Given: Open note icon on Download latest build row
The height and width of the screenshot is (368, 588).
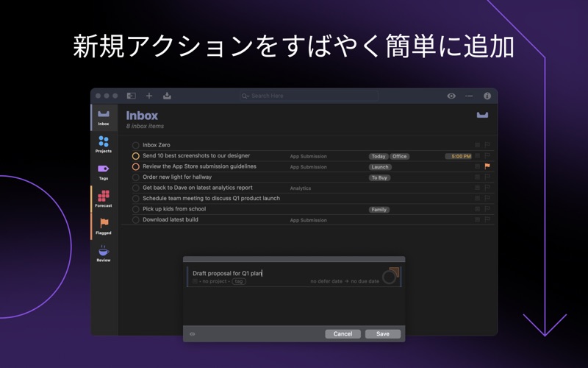Looking at the screenshot, I should coord(477,219).
